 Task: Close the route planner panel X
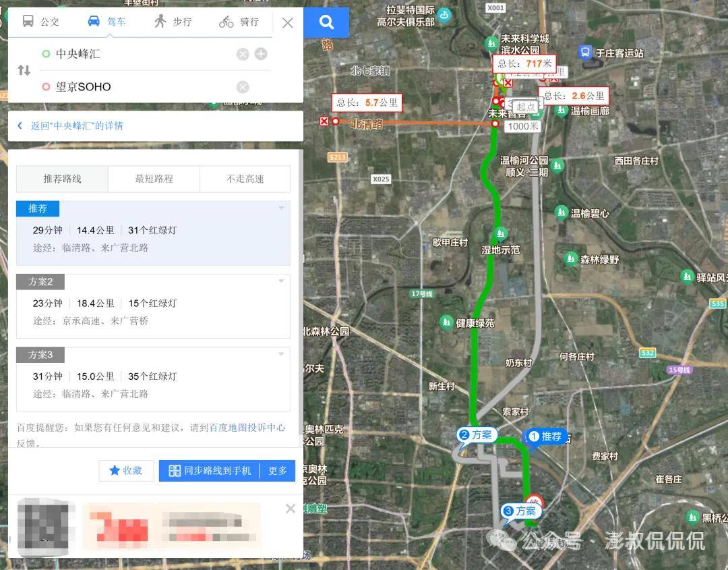coord(287,23)
